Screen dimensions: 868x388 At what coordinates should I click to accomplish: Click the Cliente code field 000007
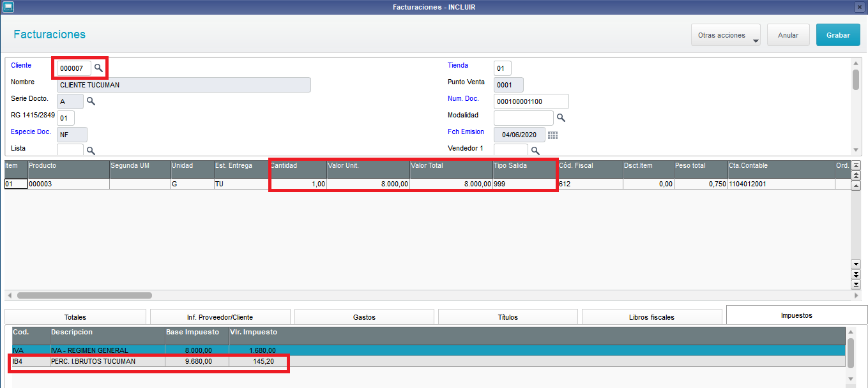[74, 68]
